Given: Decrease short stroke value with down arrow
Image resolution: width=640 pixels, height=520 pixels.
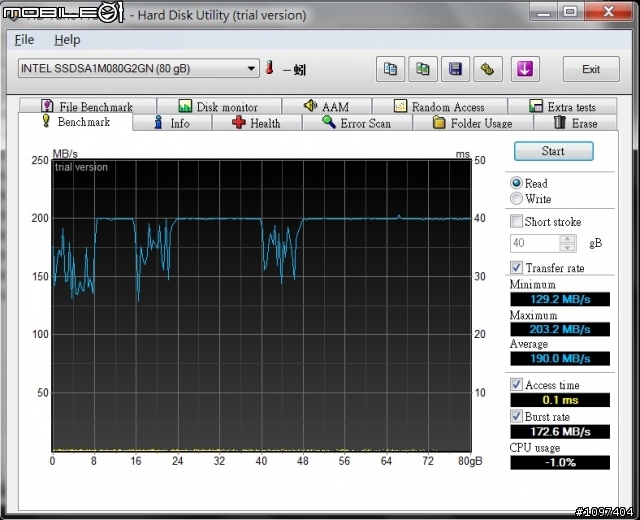Looking at the screenshot, I should coord(567,248).
